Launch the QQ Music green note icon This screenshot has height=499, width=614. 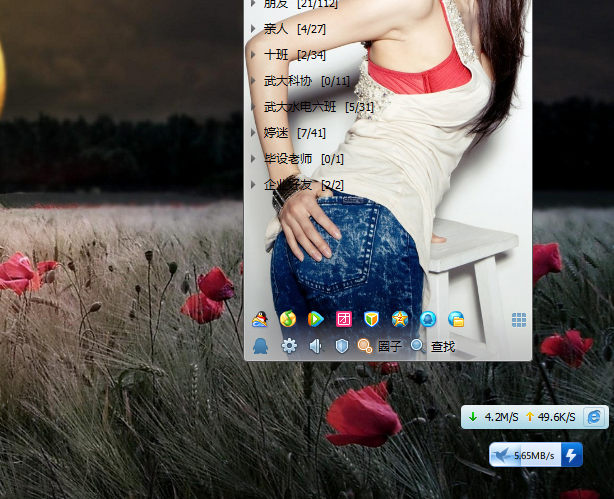[288, 319]
